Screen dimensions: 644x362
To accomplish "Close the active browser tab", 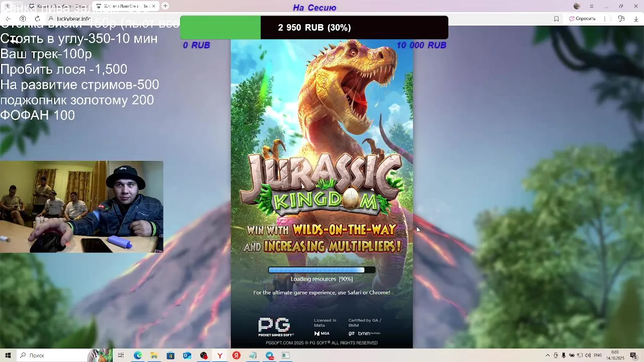I will pyautogui.click(x=153, y=6).
